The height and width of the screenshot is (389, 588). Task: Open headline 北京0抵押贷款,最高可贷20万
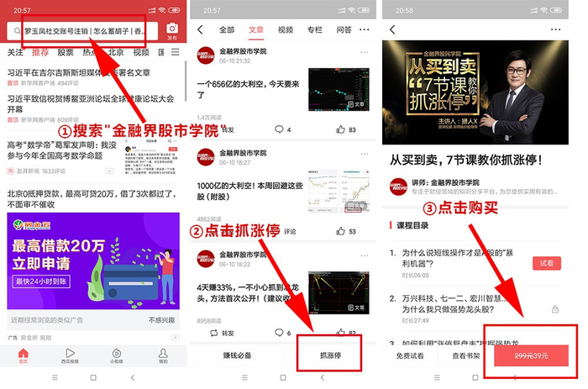click(x=92, y=199)
